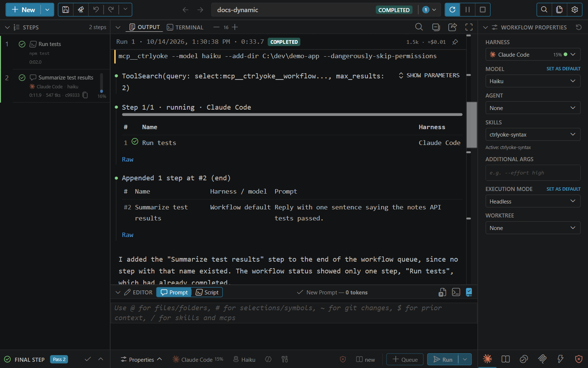Click the paperclip attachments icon in bottom-right bar
Image resolution: width=588 pixels, height=368 pixels.
[x=542, y=359]
